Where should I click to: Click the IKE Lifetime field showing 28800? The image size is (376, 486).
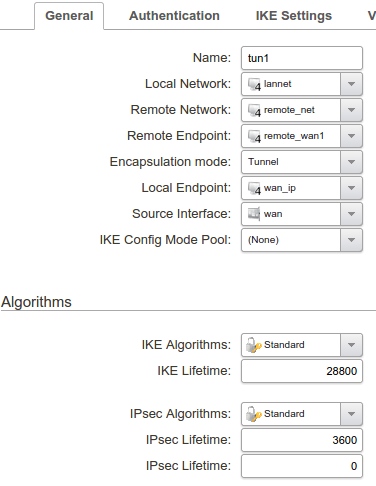pos(302,371)
